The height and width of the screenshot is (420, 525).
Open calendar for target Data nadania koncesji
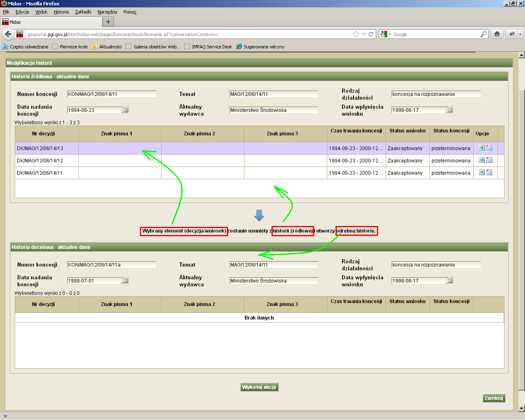point(126,280)
